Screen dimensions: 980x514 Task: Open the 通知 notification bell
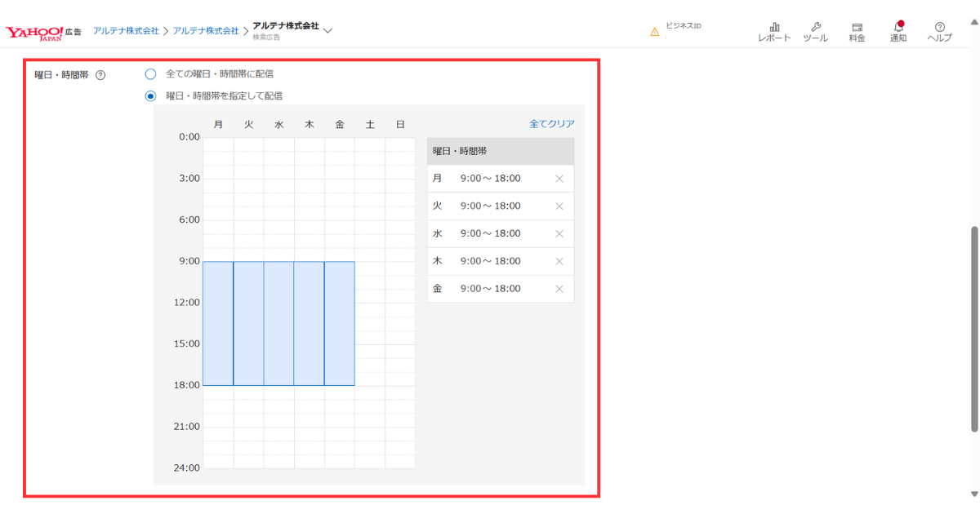coord(898,32)
